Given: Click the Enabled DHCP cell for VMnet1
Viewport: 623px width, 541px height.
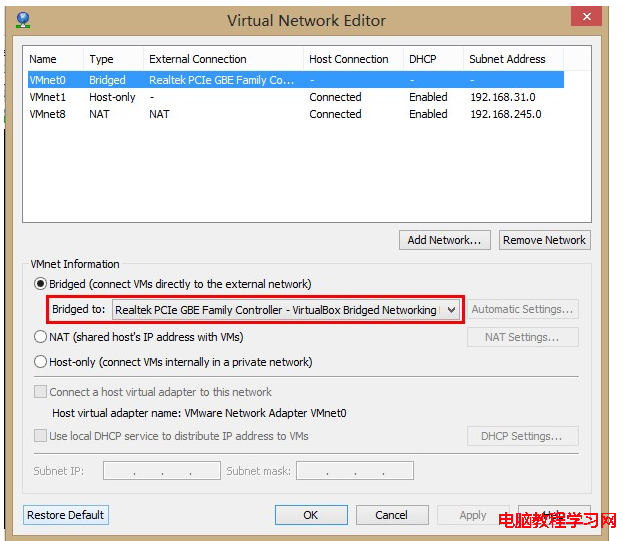Looking at the screenshot, I should point(428,97).
